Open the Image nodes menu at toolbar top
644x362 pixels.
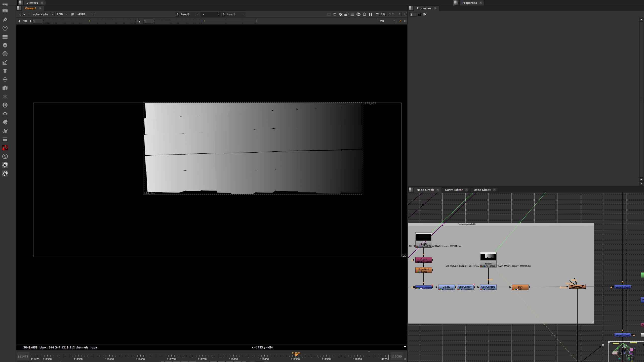point(5,11)
